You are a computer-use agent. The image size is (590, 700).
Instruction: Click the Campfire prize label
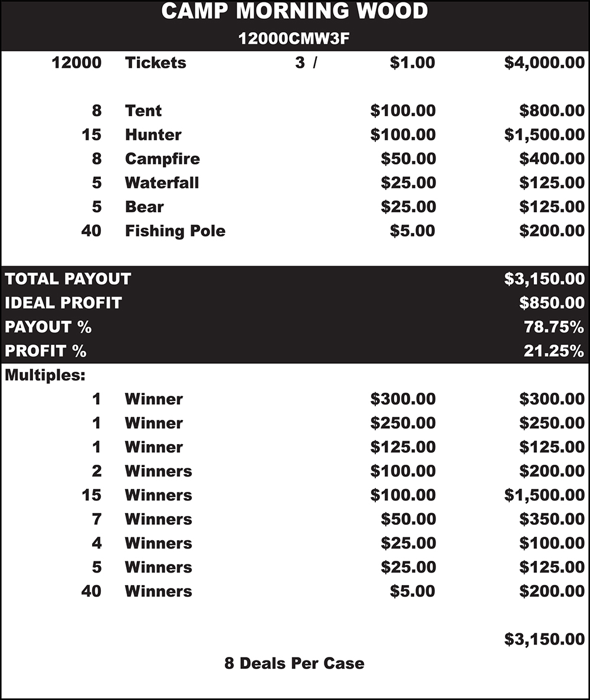click(162, 159)
